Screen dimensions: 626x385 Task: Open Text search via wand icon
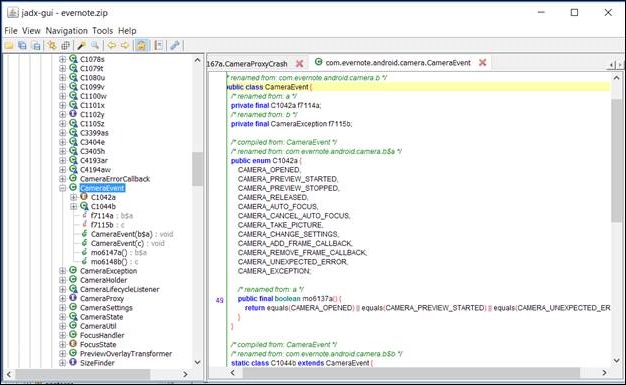(x=81, y=46)
